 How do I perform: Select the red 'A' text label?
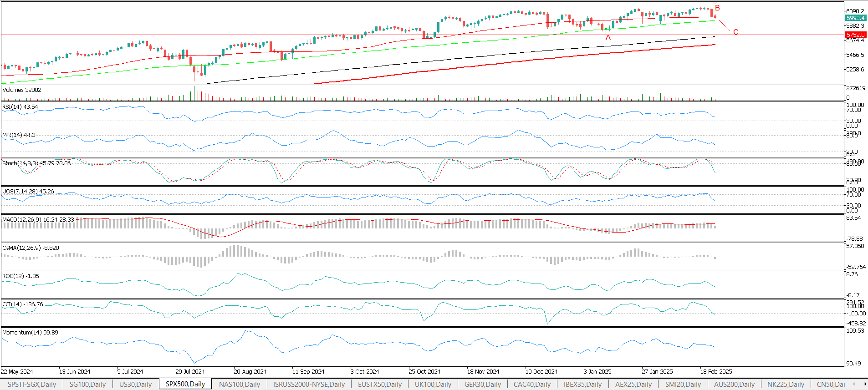pyautogui.click(x=608, y=38)
